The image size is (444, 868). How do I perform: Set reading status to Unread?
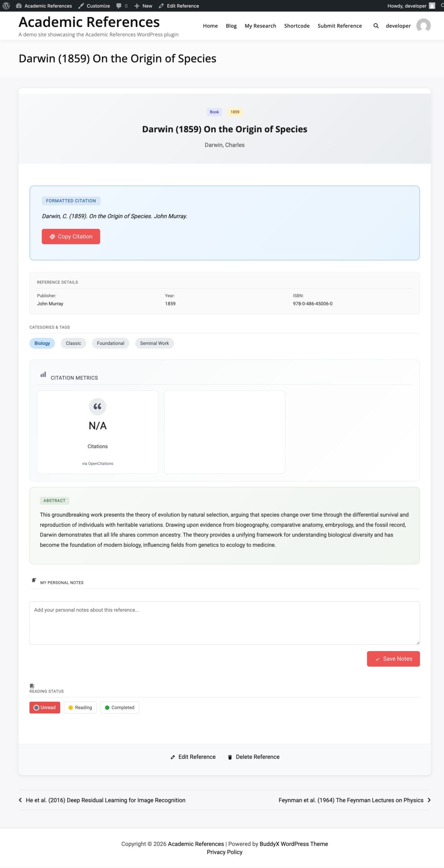pos(45,707)
